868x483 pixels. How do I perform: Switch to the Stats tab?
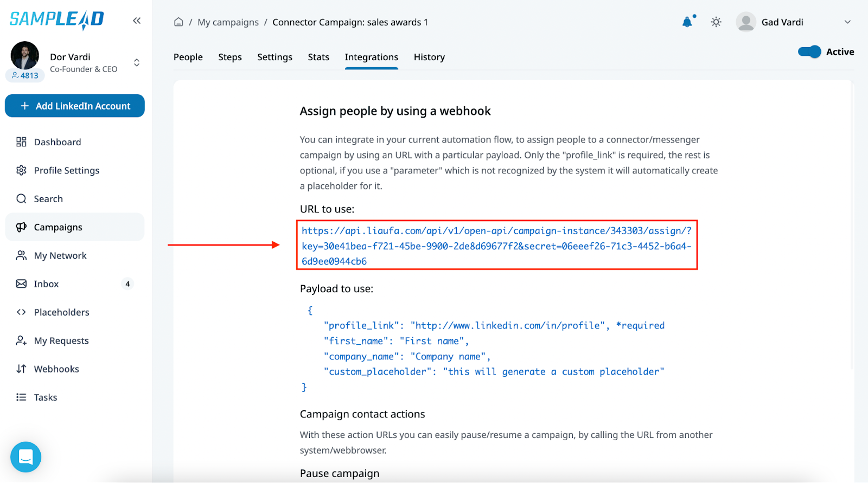pos(318,57)
